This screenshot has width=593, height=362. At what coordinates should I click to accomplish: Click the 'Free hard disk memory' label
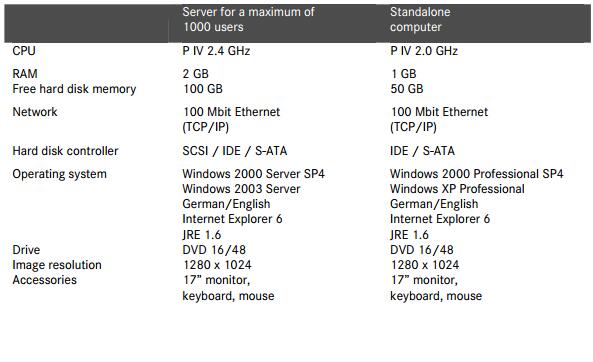point(74,89)
